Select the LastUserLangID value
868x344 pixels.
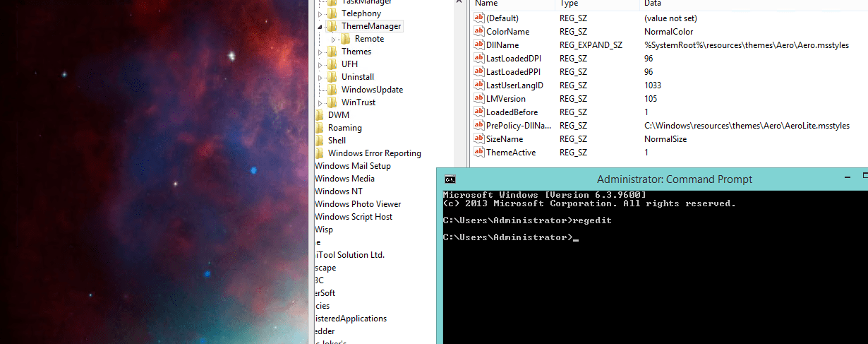514,85
